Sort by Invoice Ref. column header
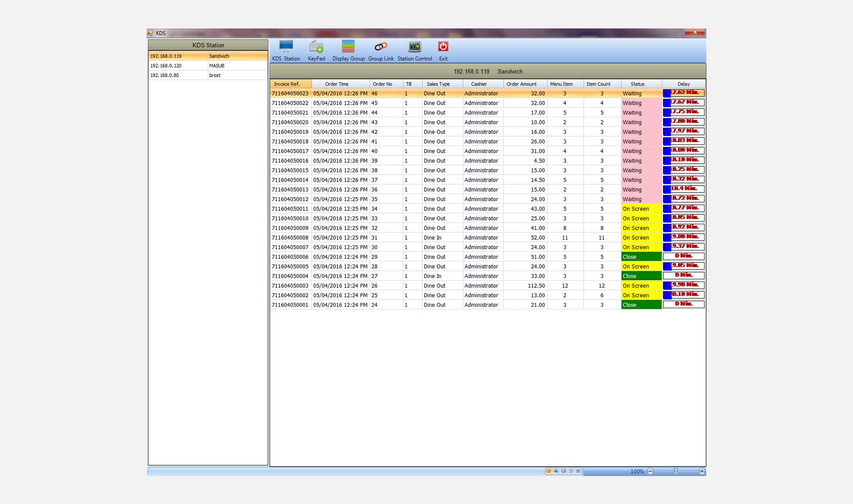 coord(291,84)
